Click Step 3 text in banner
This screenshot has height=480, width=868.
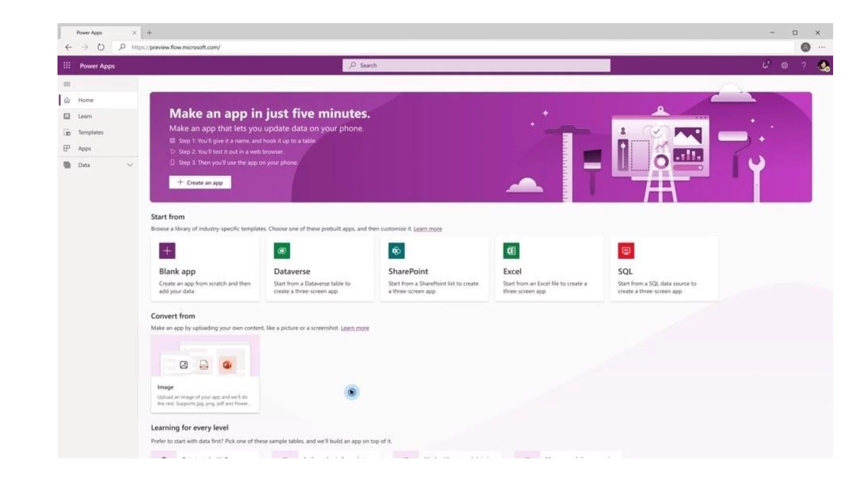tap(238, 163)
